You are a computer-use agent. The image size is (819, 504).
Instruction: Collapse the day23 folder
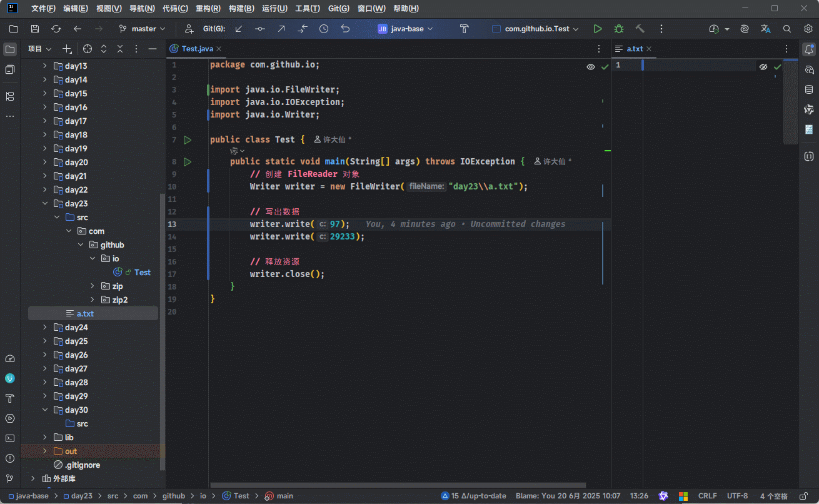(44, 203)
